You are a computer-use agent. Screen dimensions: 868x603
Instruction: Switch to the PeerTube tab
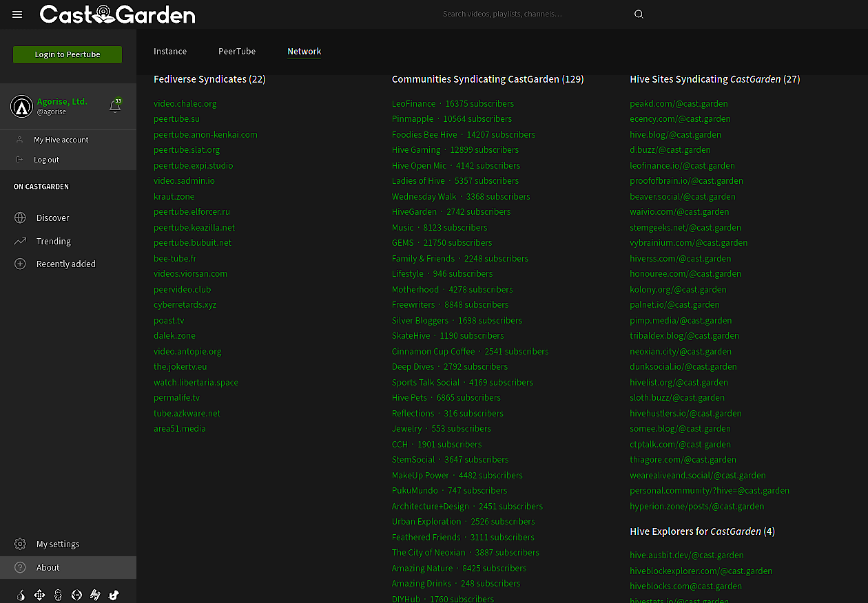click(237, 51)
